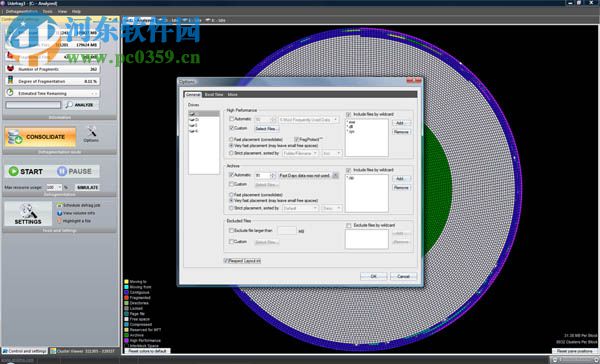The width and height of the screenshot is (600, 364).
Task: Toggle Archive Custom checkbox
Action: coord(232,184)
